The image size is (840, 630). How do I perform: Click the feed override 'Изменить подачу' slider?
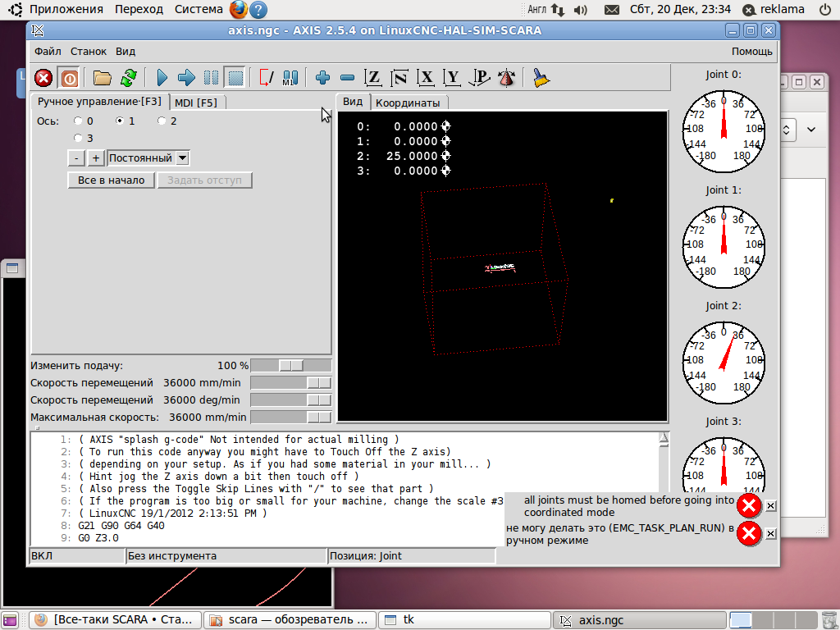290,366
